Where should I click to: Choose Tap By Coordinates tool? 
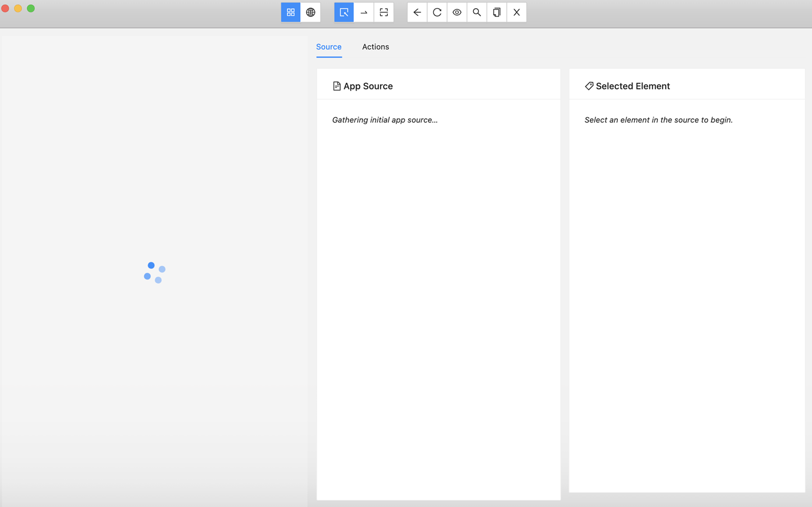click(x=384, y=12)
